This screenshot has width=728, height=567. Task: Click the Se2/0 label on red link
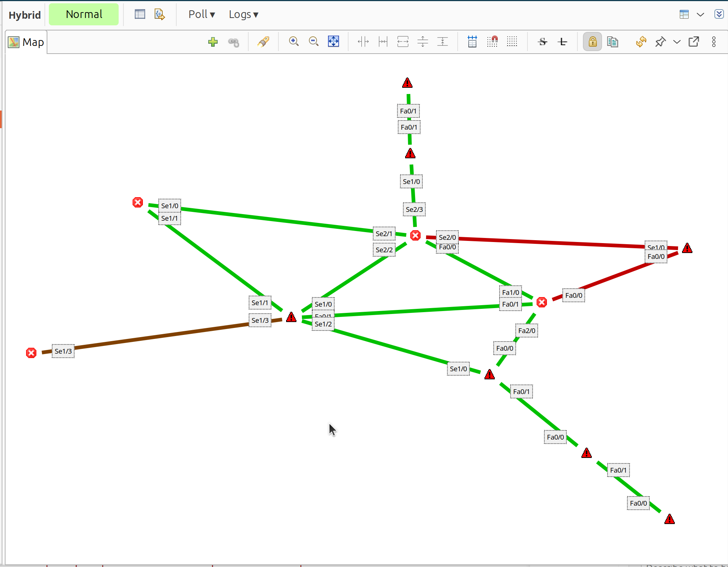tap(447, 237)
